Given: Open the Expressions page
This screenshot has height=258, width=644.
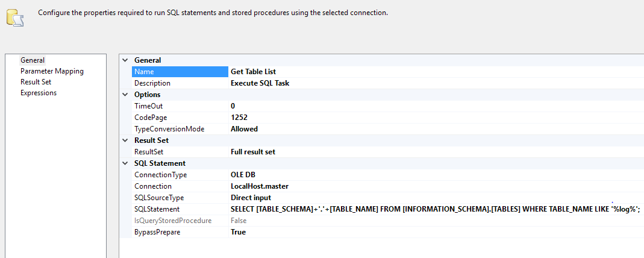Looking at the screenshot, I should point(39,93).
